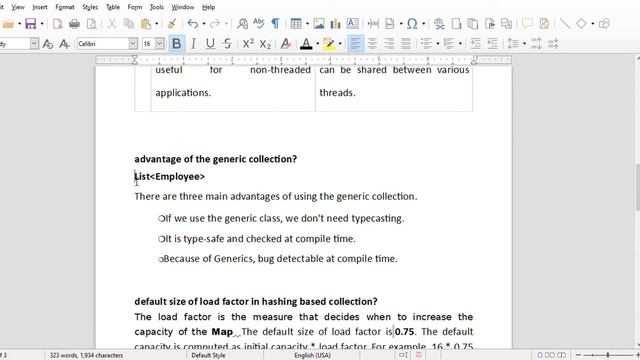Toggle formatting marks (pilcrow)
Image resolution: width=640 pixels, height=360 pixels.
(x=276, y=24)
